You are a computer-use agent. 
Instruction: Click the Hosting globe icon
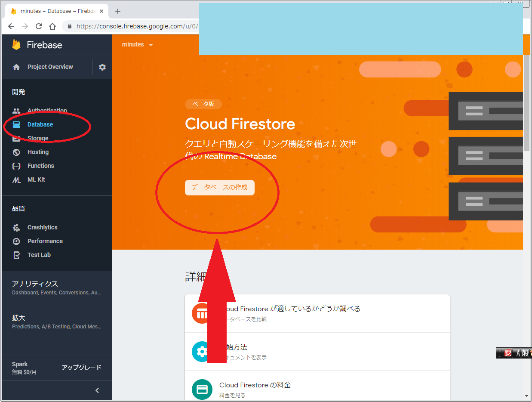pyautogui.click(x=16, y=152)
